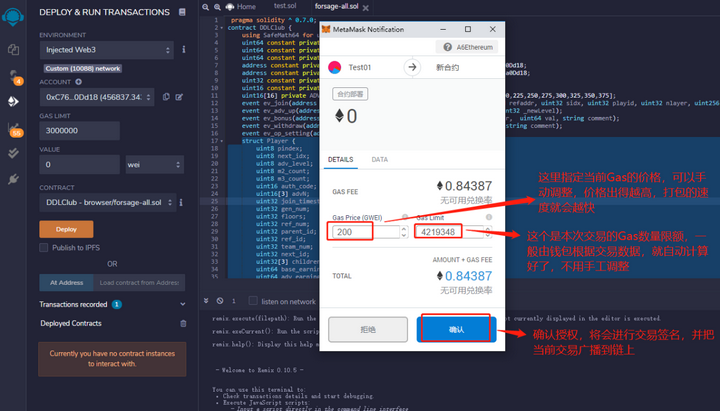
Task: Clear terminal console icon
Action: pyautogui.click(x=220, y=301)
